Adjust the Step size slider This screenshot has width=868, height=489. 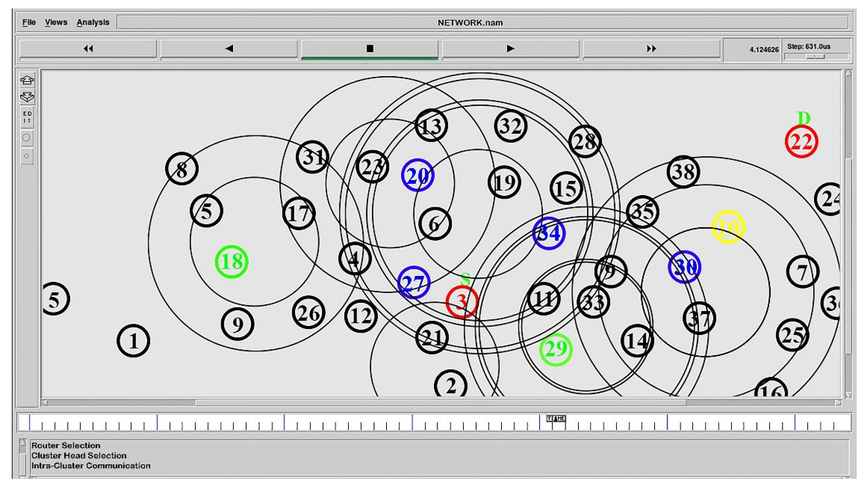coord(815,57)
